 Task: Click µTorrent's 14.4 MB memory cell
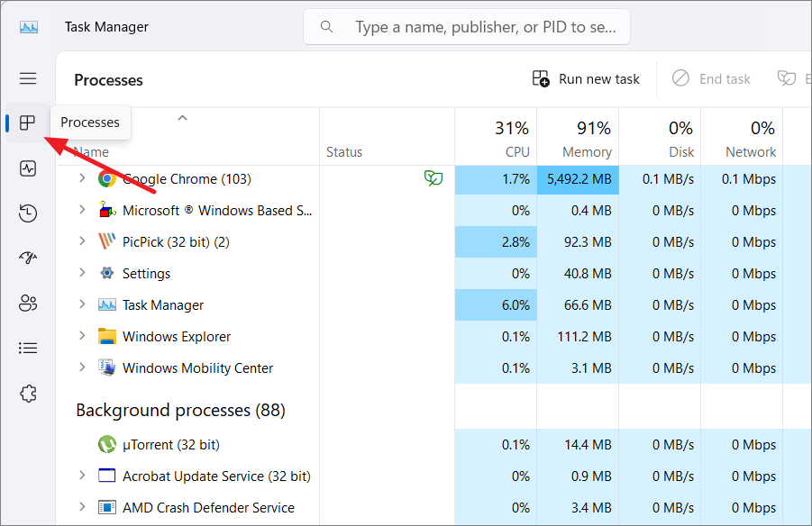[578, 445]
